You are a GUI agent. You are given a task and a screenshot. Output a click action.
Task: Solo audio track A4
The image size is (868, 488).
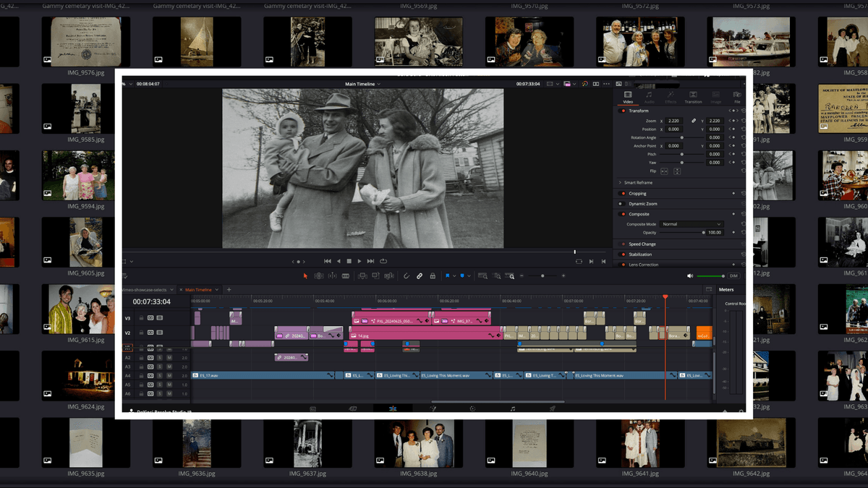coord(160,376)
